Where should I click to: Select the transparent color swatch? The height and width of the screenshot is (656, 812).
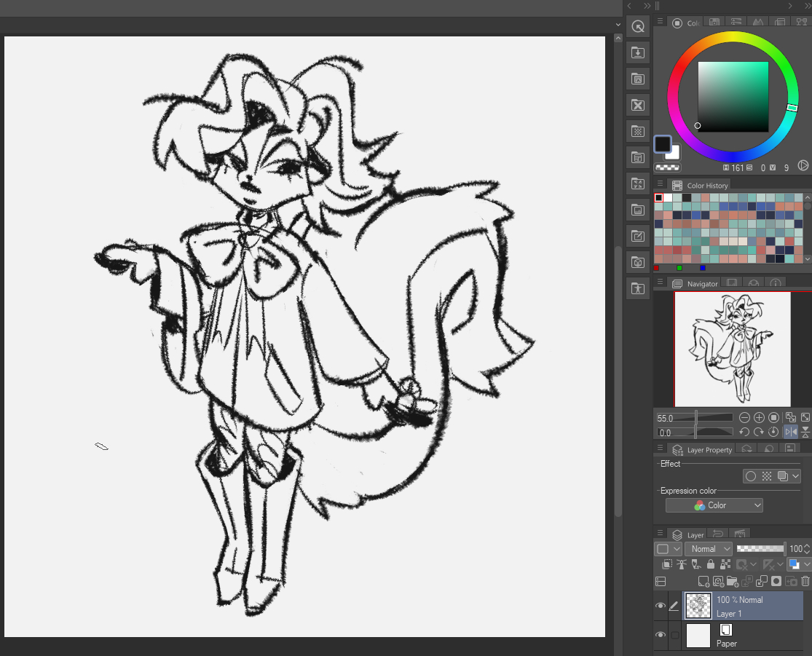pos(666,166)
